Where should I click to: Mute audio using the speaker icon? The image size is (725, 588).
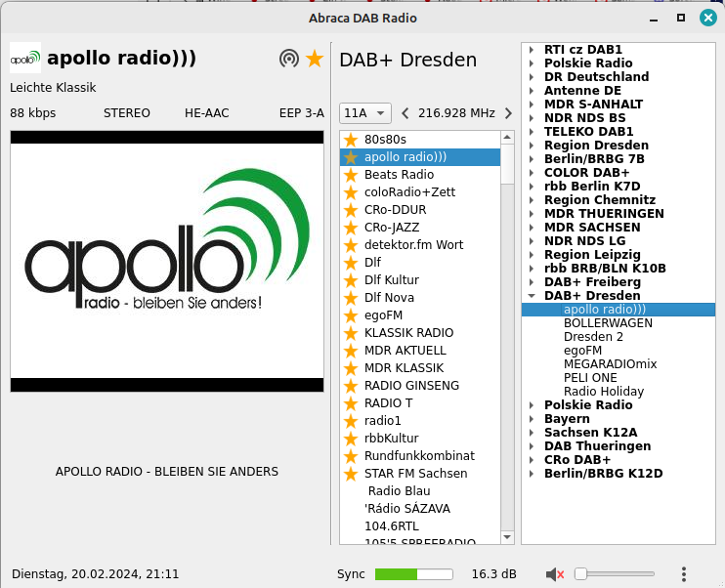[x=555, y=574]
